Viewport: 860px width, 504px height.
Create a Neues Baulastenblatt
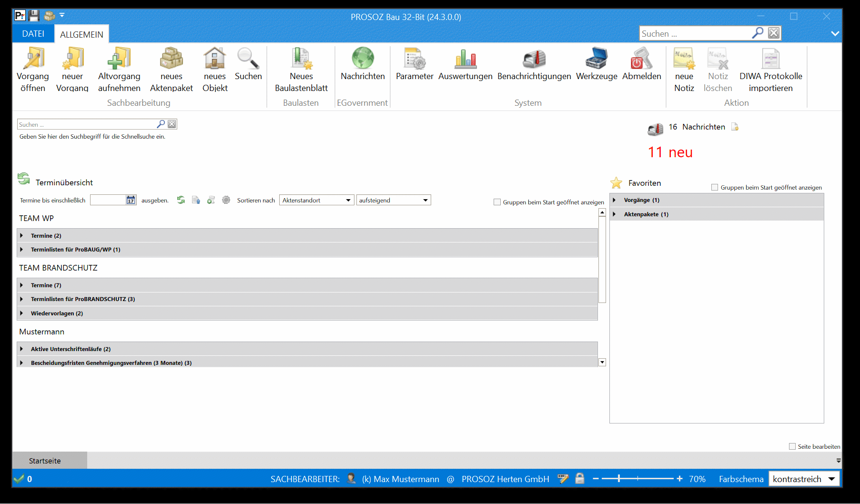click(x=301, y=70)
